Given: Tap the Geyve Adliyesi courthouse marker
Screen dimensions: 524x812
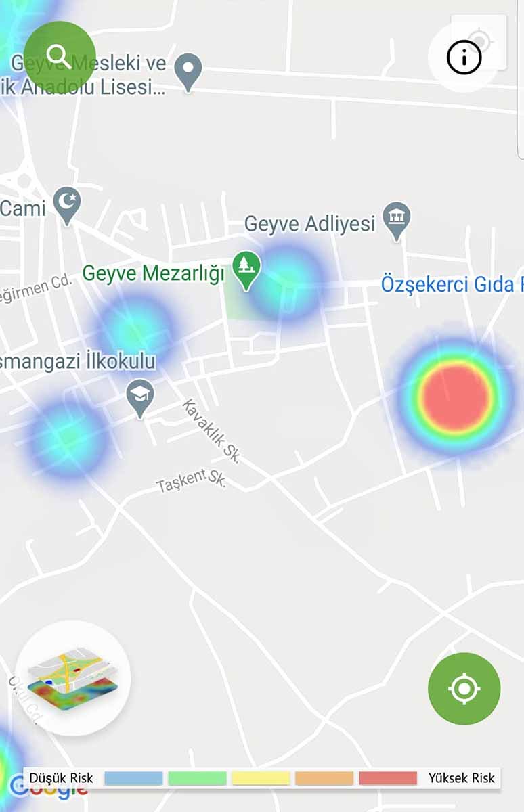Looking at the screenshot, I should coord(396,221).
